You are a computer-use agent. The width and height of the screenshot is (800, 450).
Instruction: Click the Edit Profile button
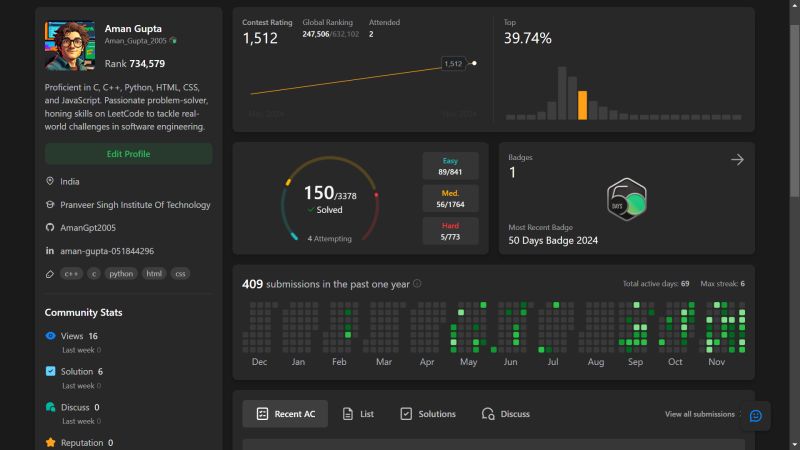(129, 154)
